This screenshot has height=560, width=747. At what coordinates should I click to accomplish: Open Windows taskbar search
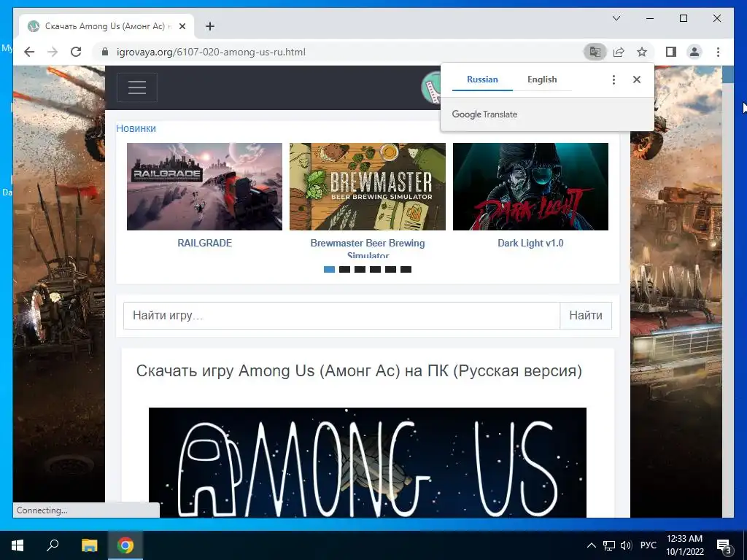(53, 545)
